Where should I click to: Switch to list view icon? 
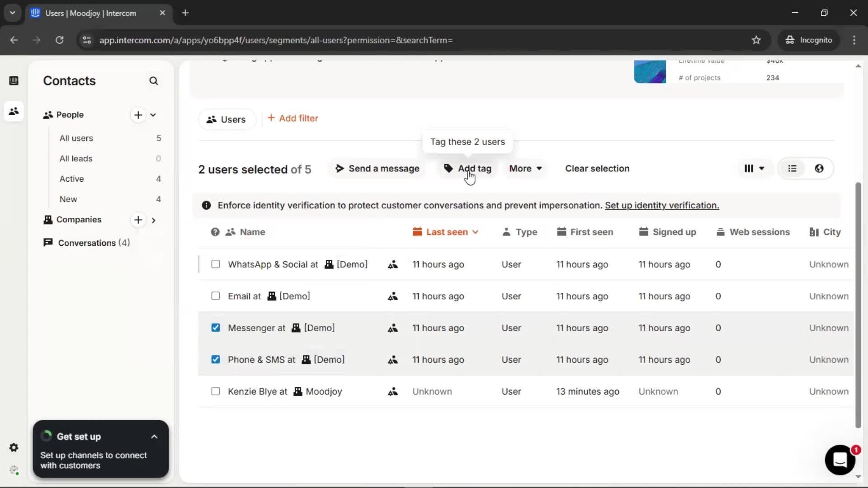[x=793, y=169]
